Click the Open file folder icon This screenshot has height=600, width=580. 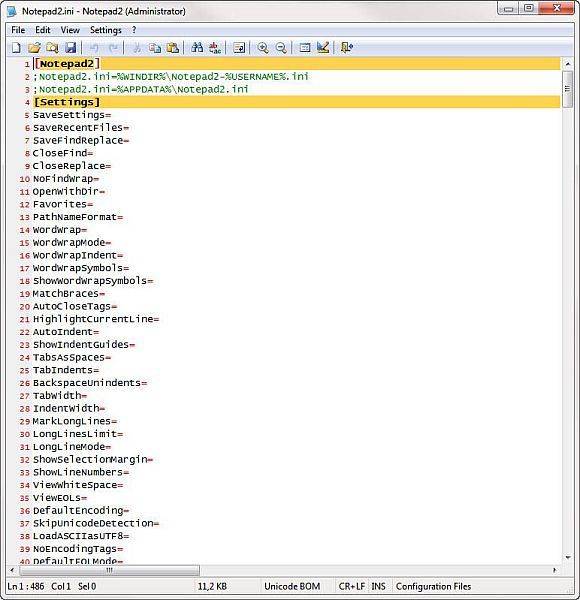tap(34, 48)
